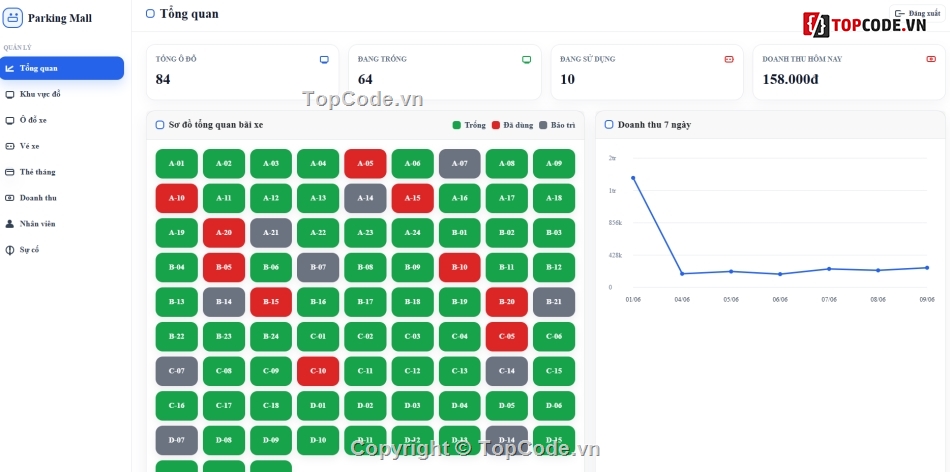
Task: Select occupied slot B-10
Action: [460, 267]
